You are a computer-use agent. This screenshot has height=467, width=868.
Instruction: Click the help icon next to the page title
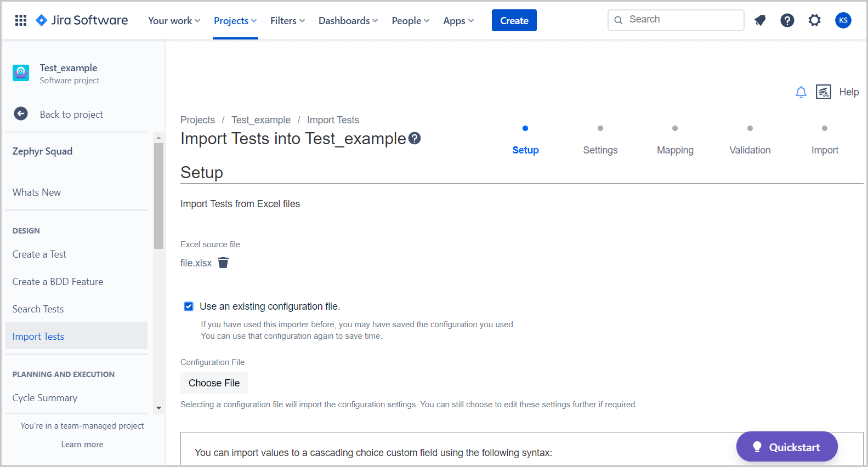coord(415,138)
